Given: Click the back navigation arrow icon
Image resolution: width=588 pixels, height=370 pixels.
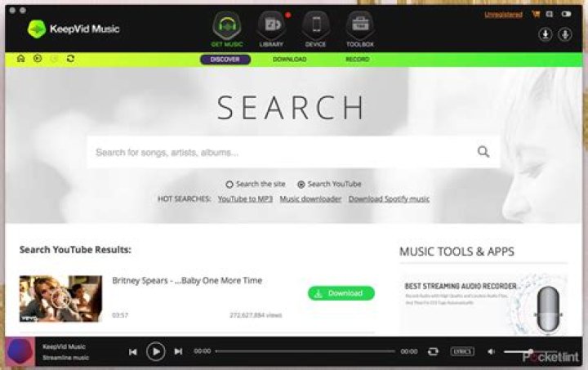Looking at the screenshot, I should tap(38, 59).
